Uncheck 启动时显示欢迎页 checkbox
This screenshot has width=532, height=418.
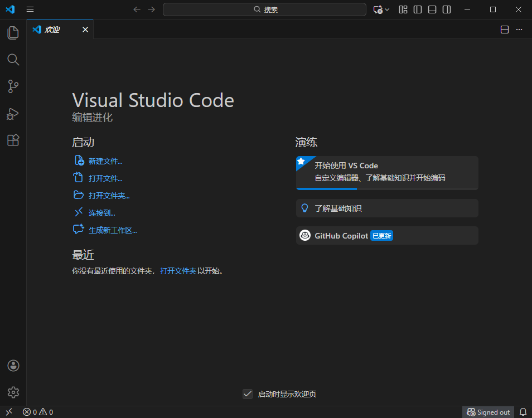point(247,393)
